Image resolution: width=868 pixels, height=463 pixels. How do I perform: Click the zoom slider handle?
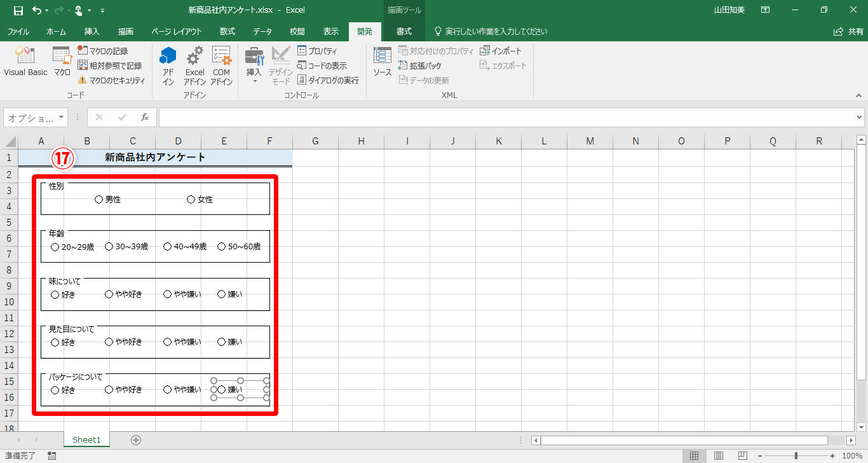pos(796,455)
